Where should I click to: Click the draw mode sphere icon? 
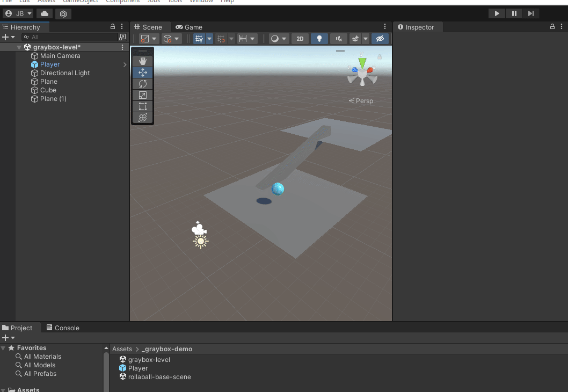click(x=275, y=39)
